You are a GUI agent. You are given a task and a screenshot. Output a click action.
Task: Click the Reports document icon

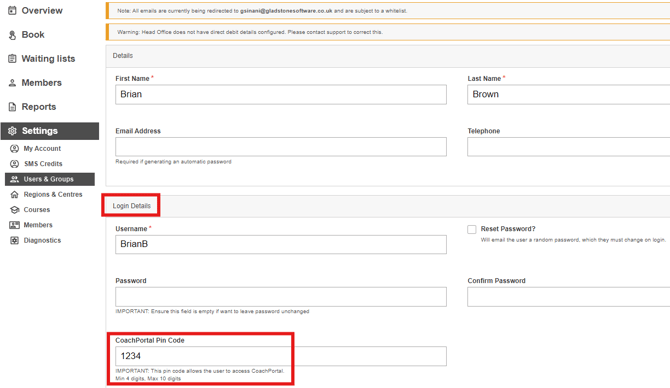[x=12, y=106]
